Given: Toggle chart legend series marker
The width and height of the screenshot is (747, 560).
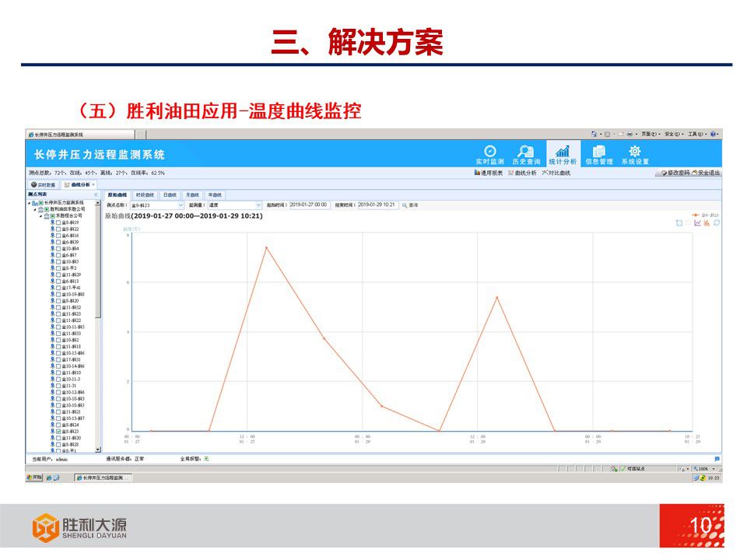Looking at the screenshot, I should 695,215.
